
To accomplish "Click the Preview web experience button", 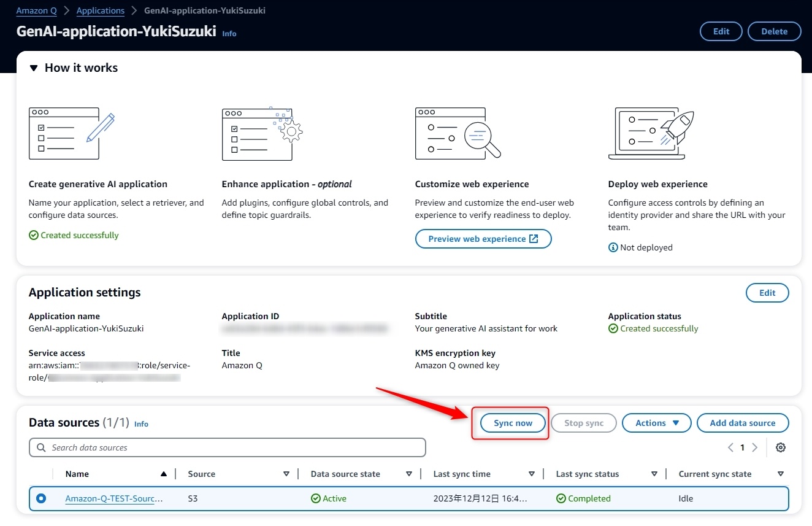I will click(x=483, y=239).
